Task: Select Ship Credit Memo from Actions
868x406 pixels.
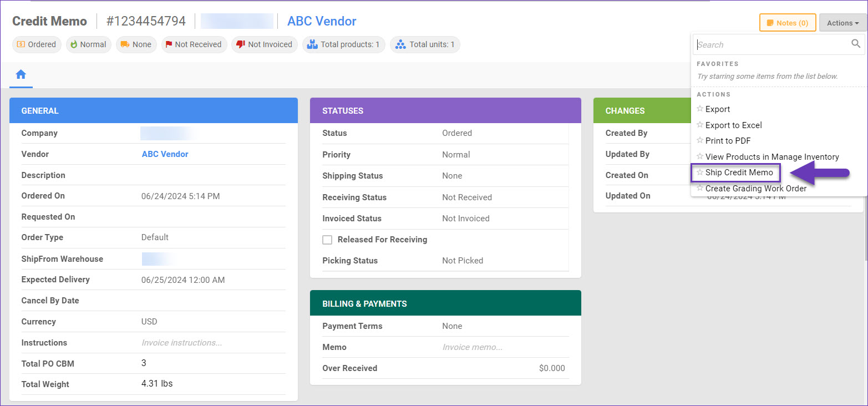Action: [x=739, y=172]
